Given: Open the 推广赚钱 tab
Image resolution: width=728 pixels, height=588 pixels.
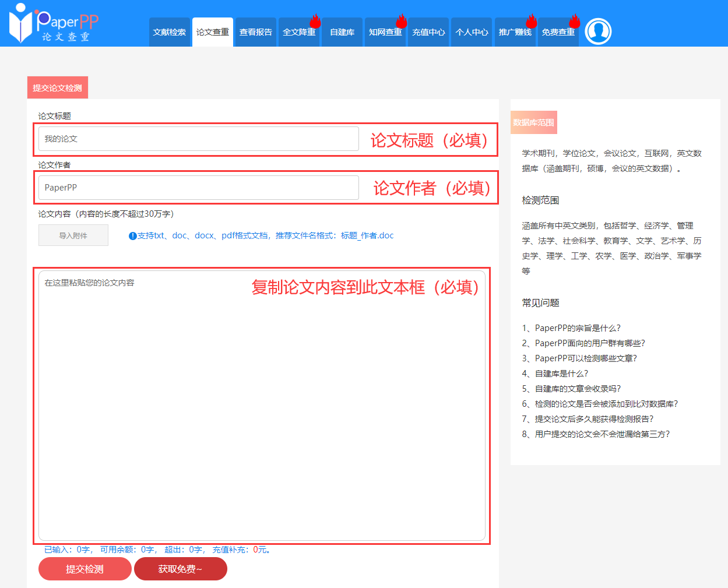Looking at the screenshot, I should click(515, 32).
